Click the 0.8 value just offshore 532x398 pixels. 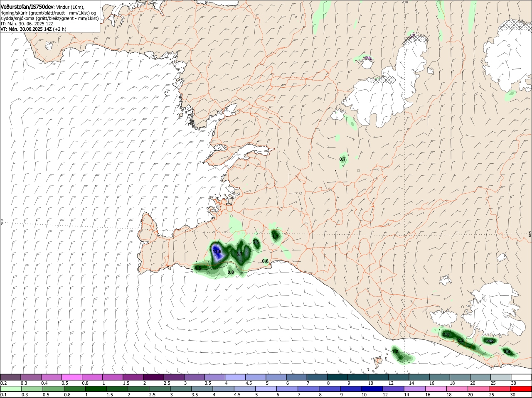click(231, 273)
